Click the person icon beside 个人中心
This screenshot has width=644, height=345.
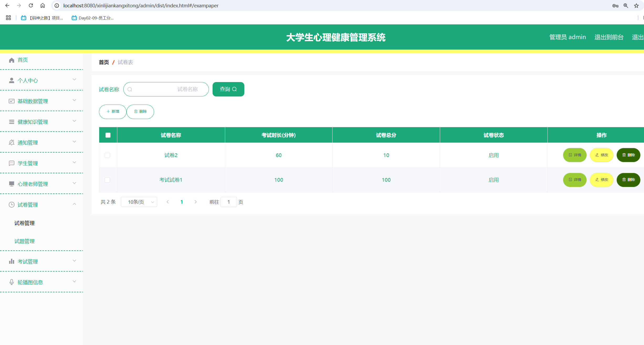[x=12, y=80]
